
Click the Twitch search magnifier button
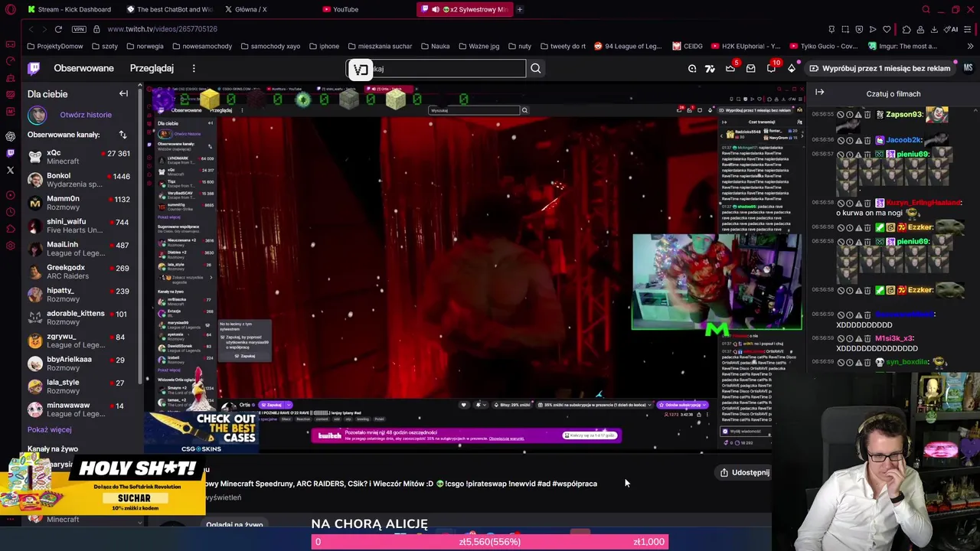pos(536,69)
